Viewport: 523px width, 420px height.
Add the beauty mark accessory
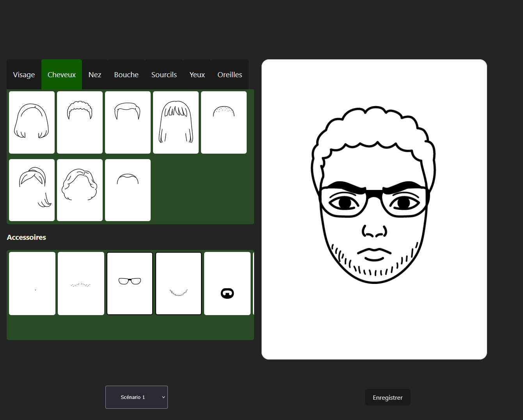tap(32, 283)
